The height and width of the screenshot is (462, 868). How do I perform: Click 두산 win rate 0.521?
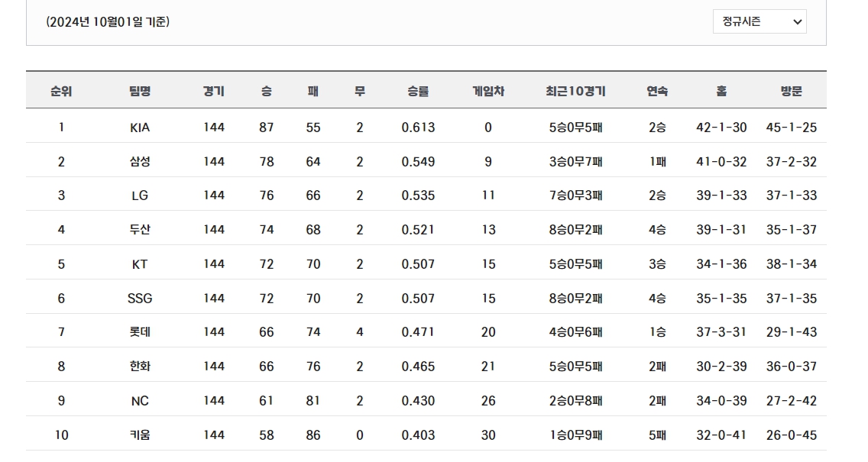point(419,230)
